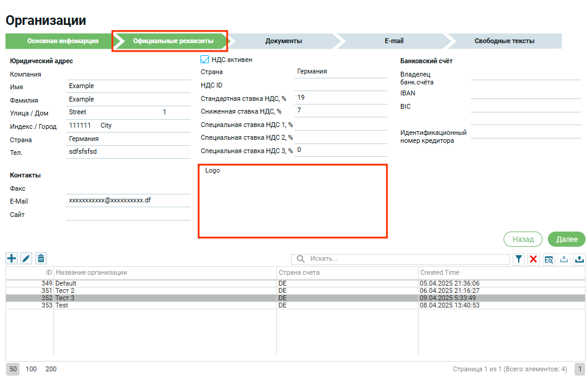Viewport: 588px width, 378px height.
Task: Click the download import icon
Action: [x=564, y=259]
